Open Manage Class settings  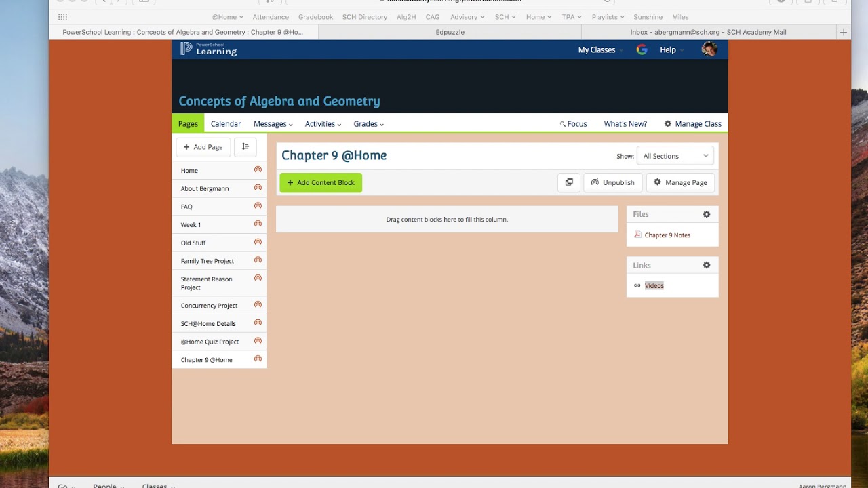tap(692, 124)
